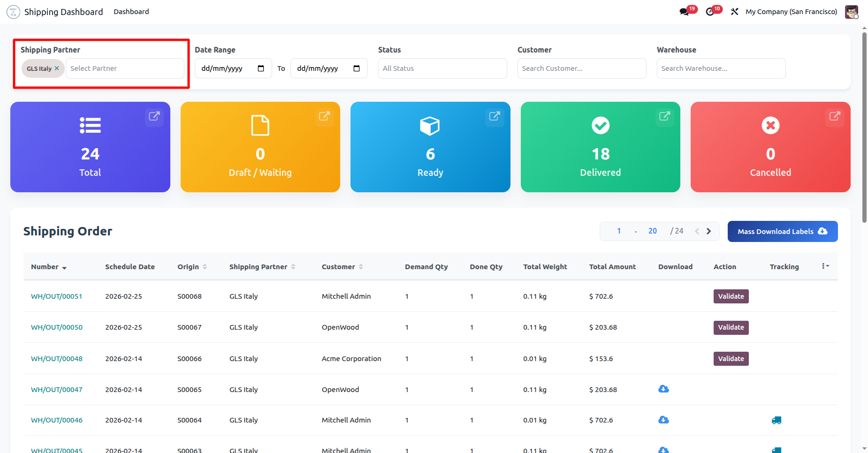
Task: Open the Dashboard menu item
Action: pyautogui.click(x=131, y=12)
